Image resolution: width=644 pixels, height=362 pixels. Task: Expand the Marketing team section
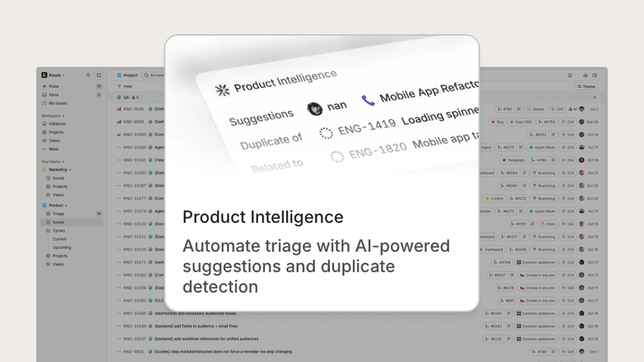tap(70, 169)
